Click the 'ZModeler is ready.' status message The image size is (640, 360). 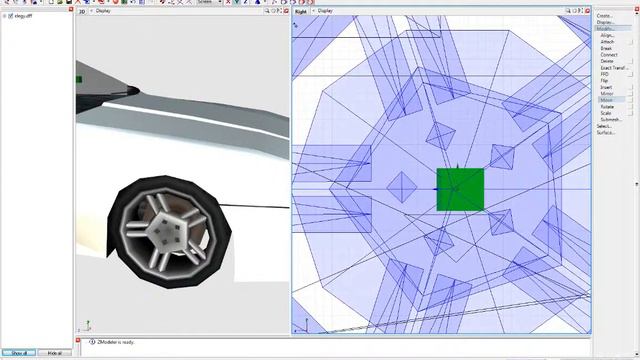(116, 342)
